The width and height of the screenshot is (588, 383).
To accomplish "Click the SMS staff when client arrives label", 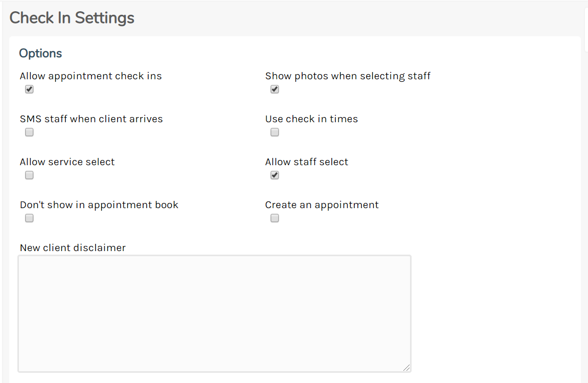I will [91, 119].
